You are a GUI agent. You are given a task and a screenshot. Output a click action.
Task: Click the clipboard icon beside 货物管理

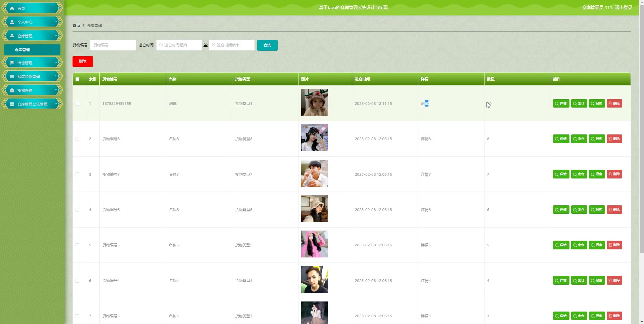12,90
